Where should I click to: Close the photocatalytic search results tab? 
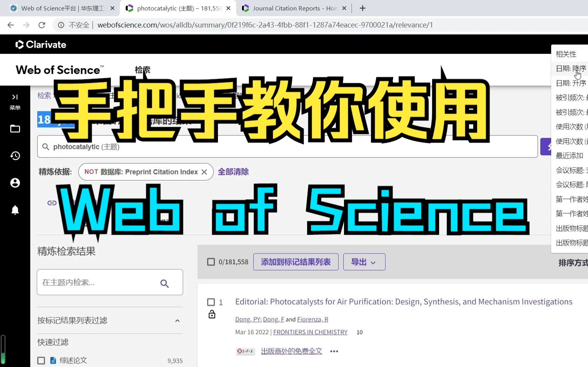pyautogui.click(x=228, y=8)
